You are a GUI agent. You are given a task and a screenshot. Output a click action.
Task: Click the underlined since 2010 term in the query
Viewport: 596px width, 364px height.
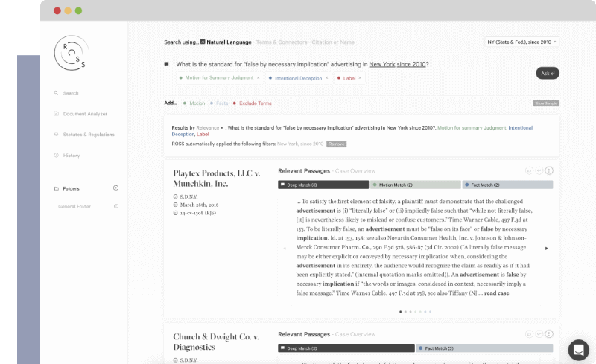[411, 64]
